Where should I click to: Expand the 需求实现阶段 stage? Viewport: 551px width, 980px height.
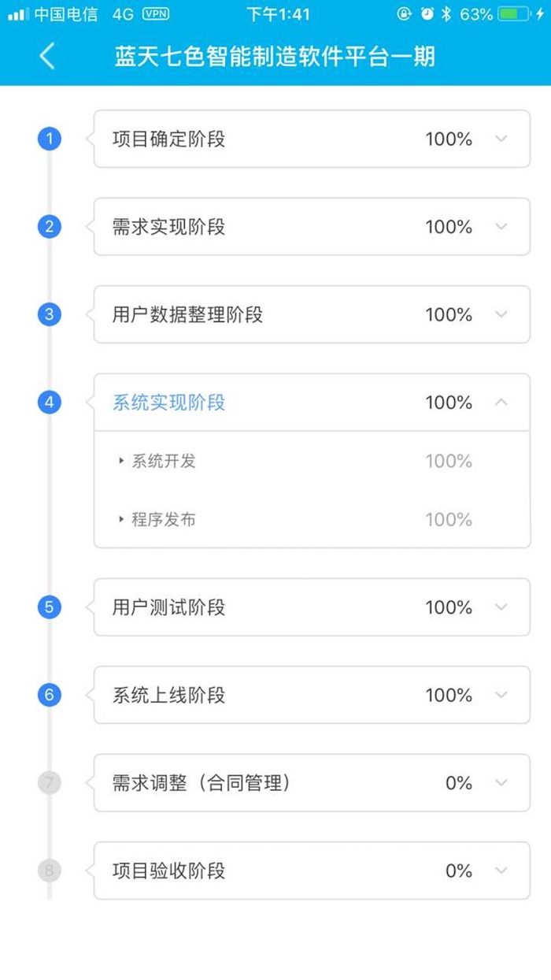(x=499, y=226)
